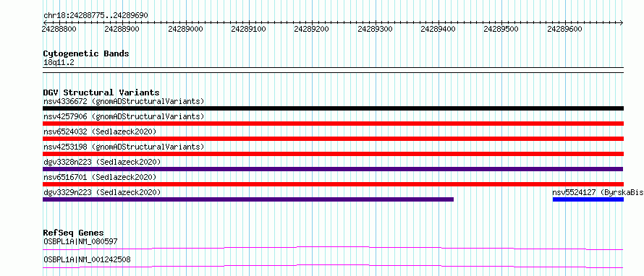Click ruler position 24289500
The width and height of the screenshot is (644, 276).
501,29
